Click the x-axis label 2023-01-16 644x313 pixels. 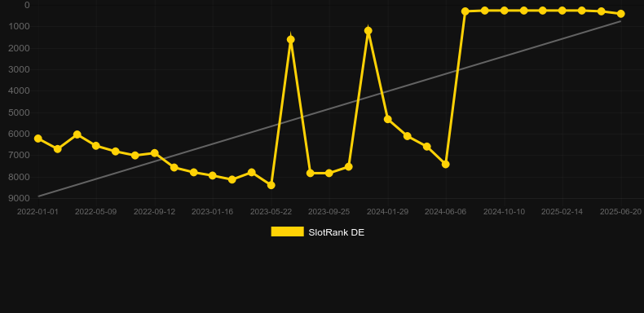[x=212, y=212]
